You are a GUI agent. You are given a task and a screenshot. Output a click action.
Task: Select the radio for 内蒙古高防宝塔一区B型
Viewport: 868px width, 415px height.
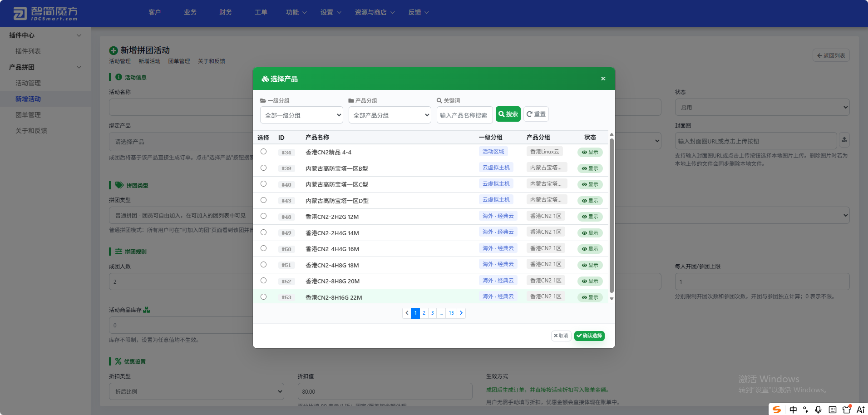tap(263, 168)
